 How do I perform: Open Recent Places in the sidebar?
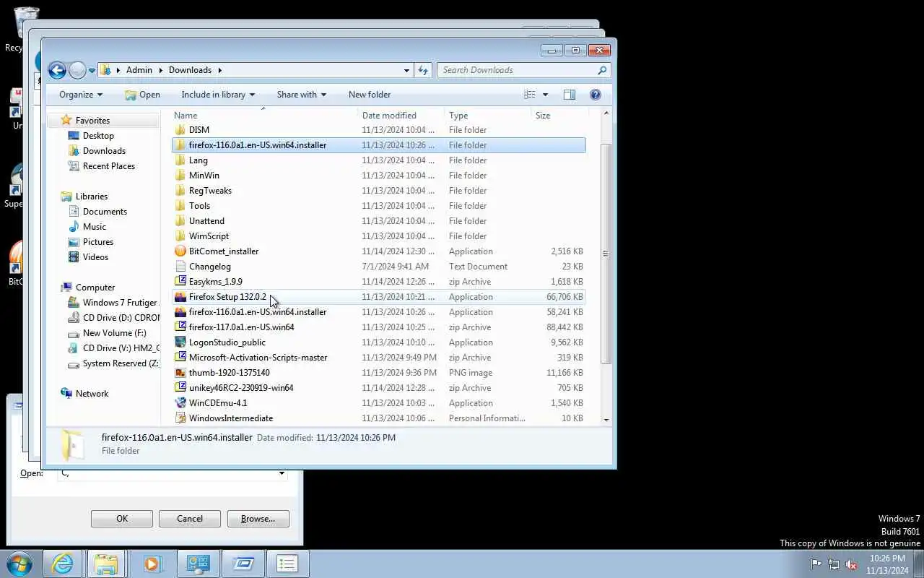[x=108, y=166]
